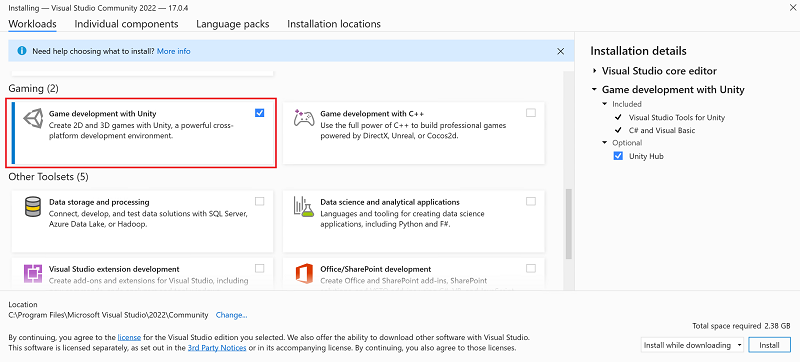Click the Install button
The width and height of the screenshot is (800, 362).
click(x=769, y=345)
